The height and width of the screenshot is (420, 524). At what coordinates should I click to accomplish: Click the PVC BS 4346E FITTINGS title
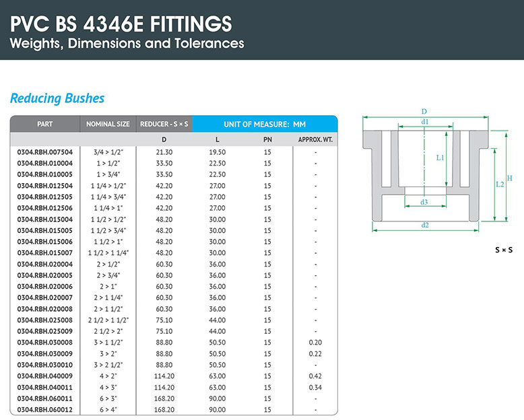pos(121,24)
